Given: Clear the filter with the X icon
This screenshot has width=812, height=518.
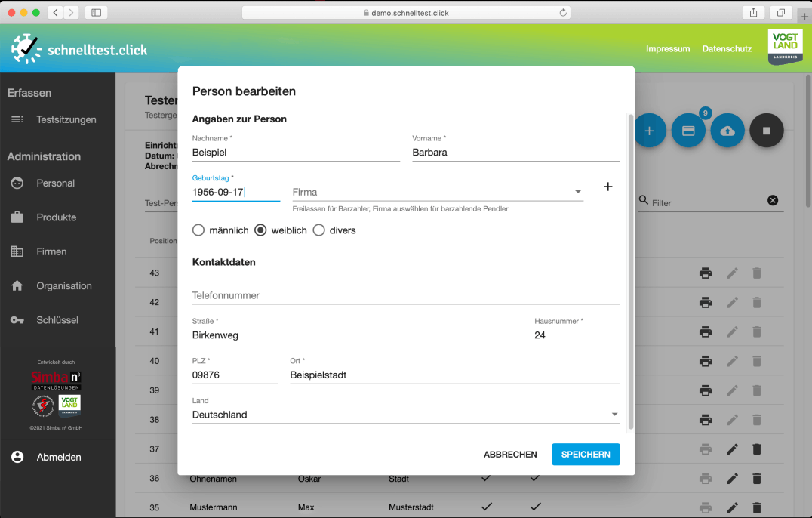Looking at the screenshot, I should [773, 200].
